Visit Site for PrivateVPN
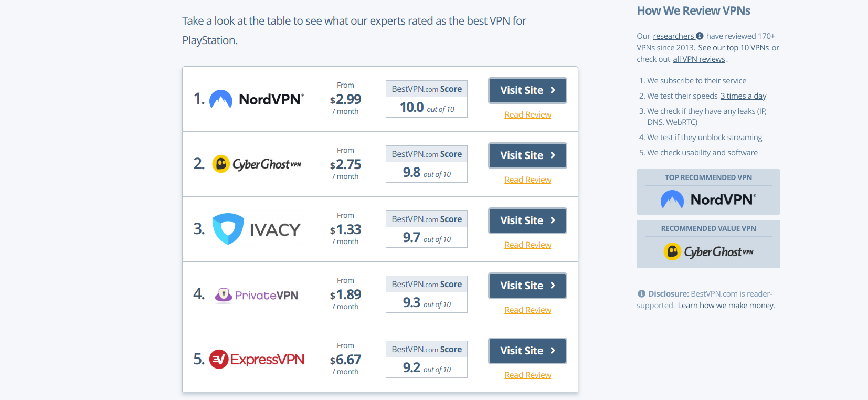The width and height of the screenshot is (868, 400). pos(527,286)
